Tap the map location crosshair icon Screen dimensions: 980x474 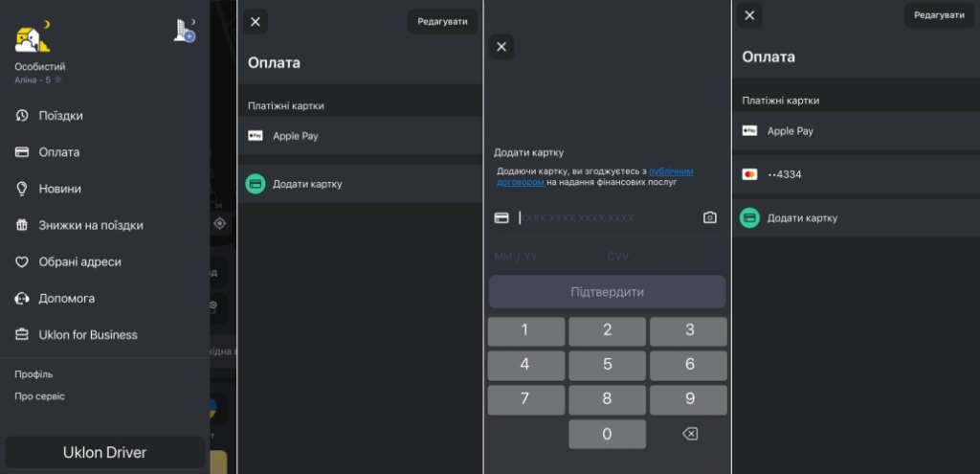[x=219, y=223]
